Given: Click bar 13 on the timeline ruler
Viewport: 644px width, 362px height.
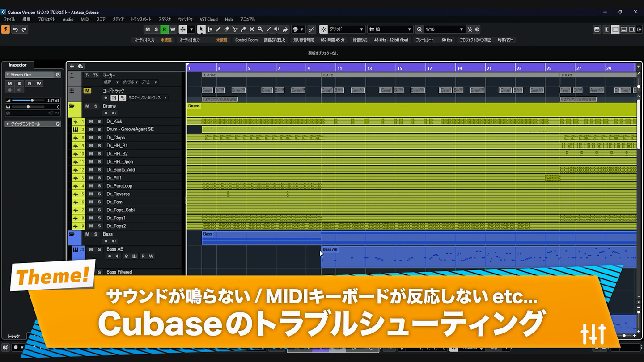Looking at the screenshot, I should [x=369, y=68].
